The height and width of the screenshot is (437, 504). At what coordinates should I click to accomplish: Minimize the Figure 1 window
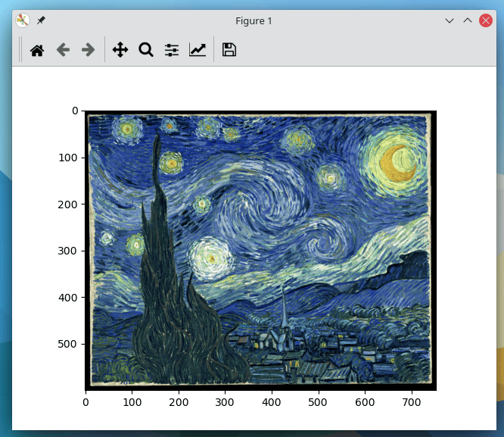[450, 20]
